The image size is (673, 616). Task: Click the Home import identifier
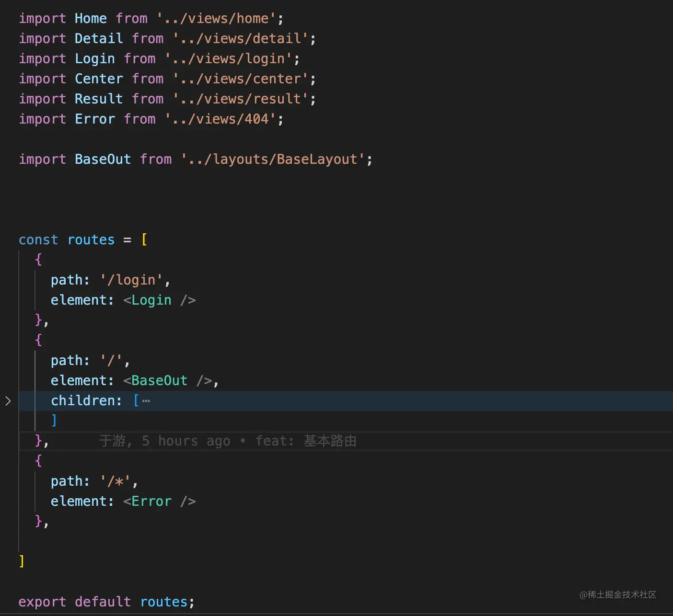tap(91, 19)
